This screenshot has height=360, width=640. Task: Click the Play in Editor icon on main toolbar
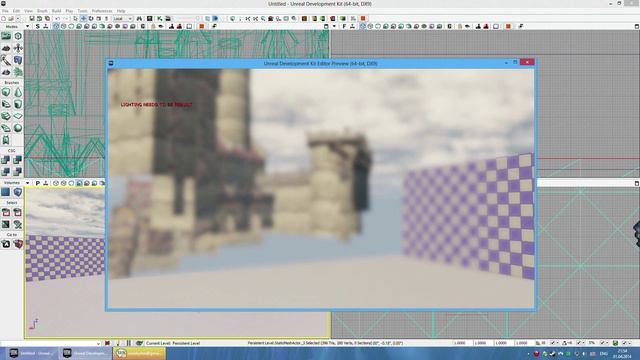tap(363, 18)
